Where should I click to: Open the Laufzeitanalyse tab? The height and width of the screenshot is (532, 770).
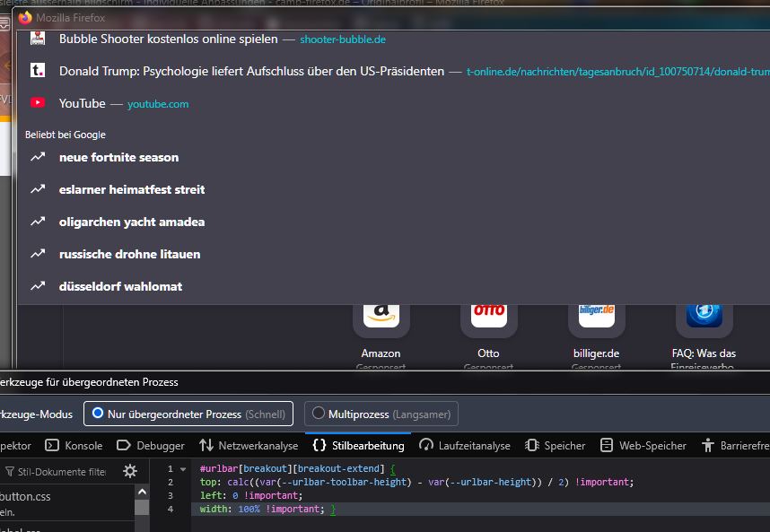[x=464, y=445]
